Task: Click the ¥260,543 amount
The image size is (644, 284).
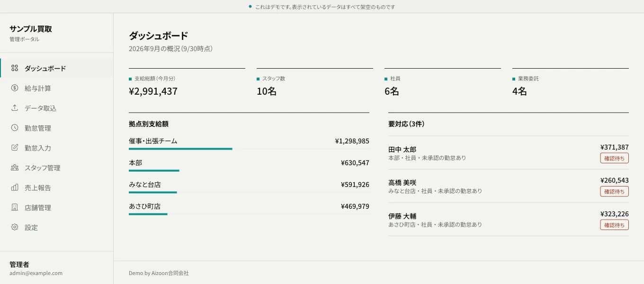Action: (x=615, y=180)
